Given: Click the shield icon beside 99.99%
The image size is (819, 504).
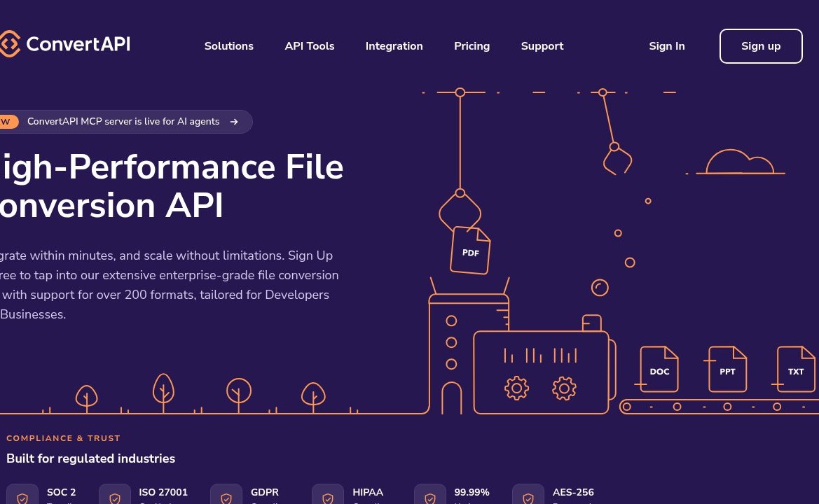Looking at the screenshot, I should point(430,498).
